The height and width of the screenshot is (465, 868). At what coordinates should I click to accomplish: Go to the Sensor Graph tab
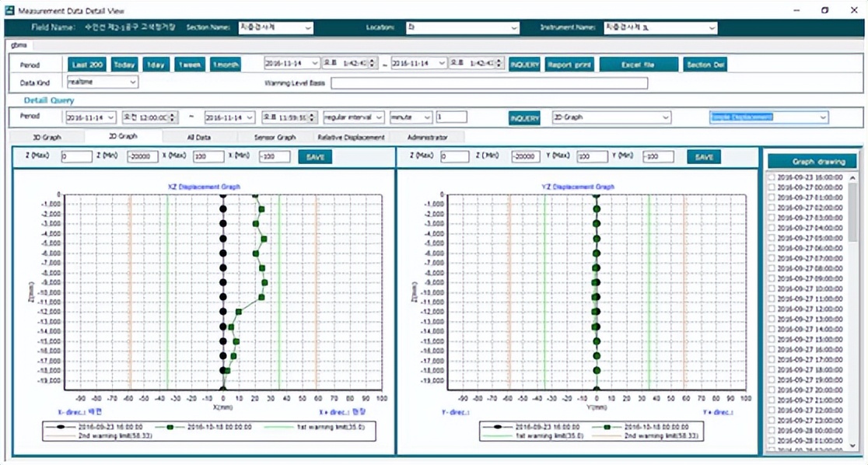tap(275, 137)
